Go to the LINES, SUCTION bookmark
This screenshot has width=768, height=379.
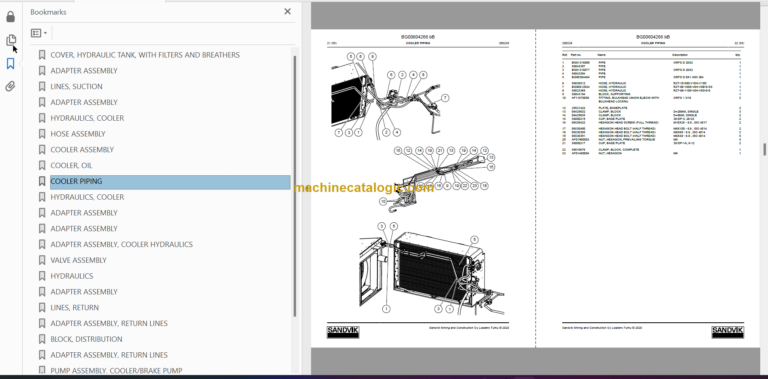(76, 87)
